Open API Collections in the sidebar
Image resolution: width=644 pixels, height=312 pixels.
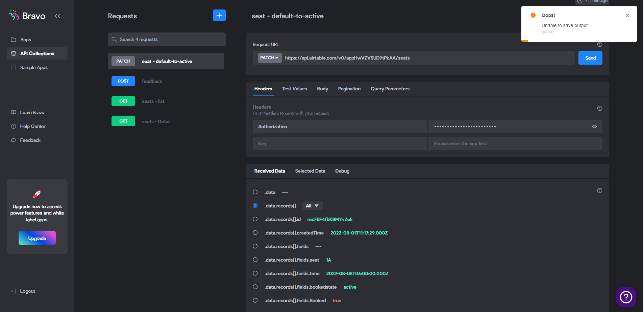click(37, 53)
